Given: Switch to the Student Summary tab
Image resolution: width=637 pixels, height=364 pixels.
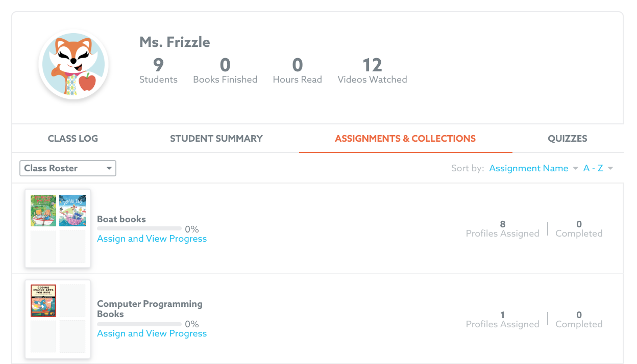Looking at the screenshot, I should [x=216, y=139].
